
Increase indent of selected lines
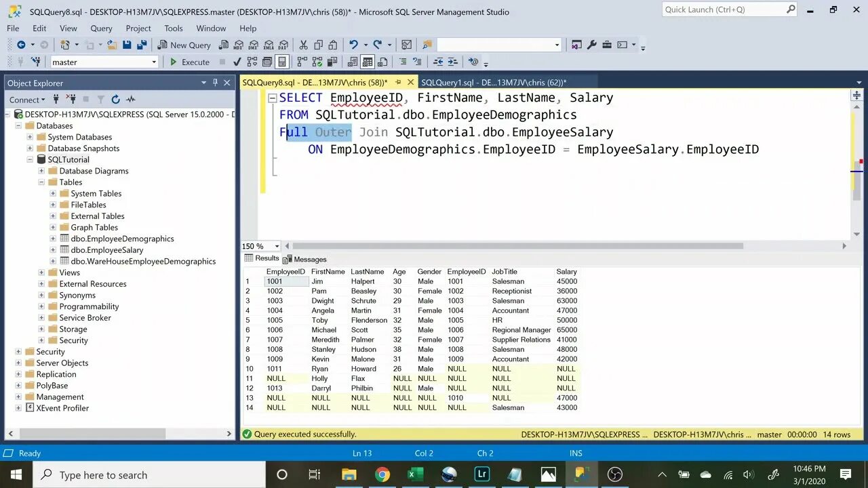coord(453,62)
